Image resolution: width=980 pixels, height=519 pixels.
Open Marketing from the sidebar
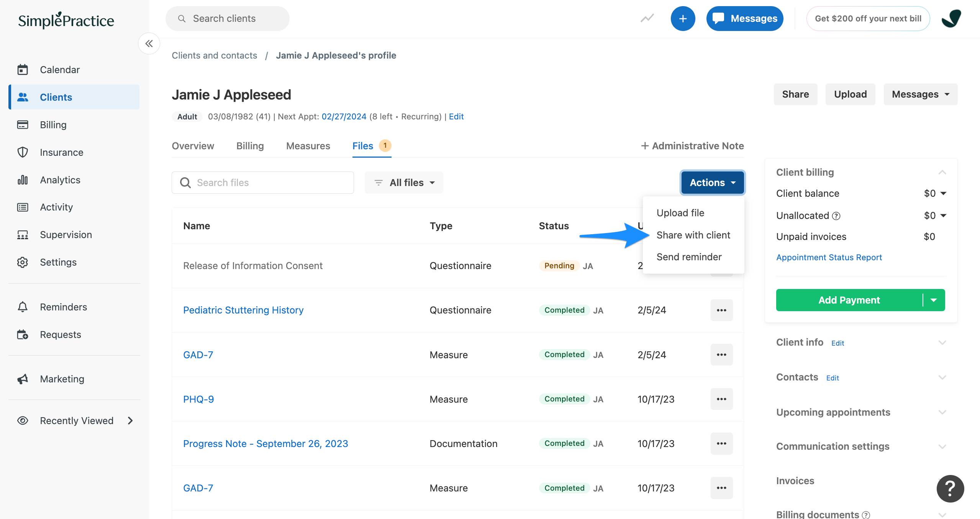click(62, 379)
